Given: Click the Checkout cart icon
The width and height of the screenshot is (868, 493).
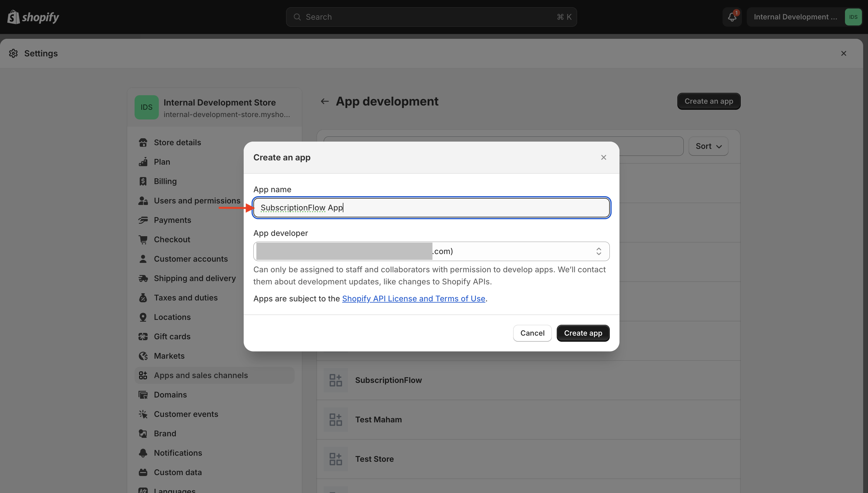Looking at the screenshot, I should click(x=143, y=240).
